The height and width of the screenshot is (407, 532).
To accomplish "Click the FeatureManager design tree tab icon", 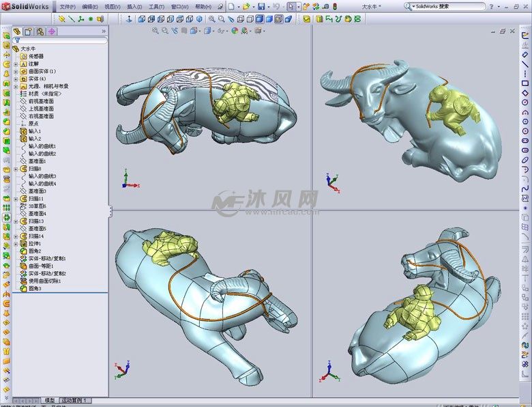I will pyautogui.click(x=17, y=31).
